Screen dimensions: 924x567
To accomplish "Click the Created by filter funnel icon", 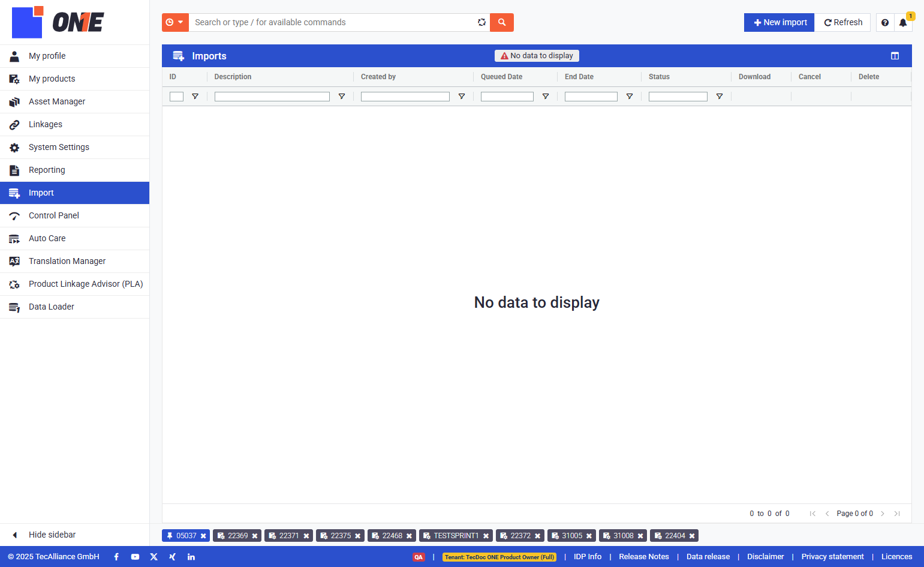I will (462, 96).
